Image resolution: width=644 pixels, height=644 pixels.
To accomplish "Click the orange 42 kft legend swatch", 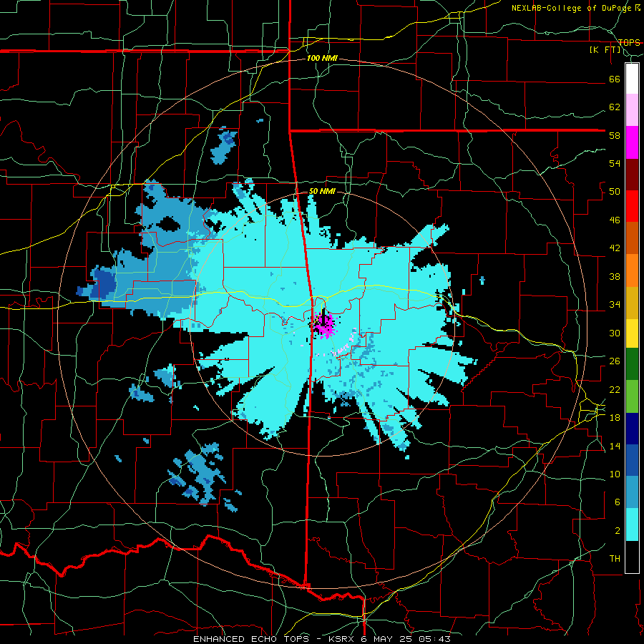I will tap(632, 270).
